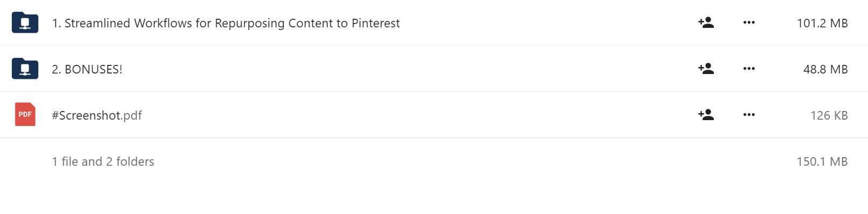Show more actions for #Screenshot.pdf

point(749,115)
